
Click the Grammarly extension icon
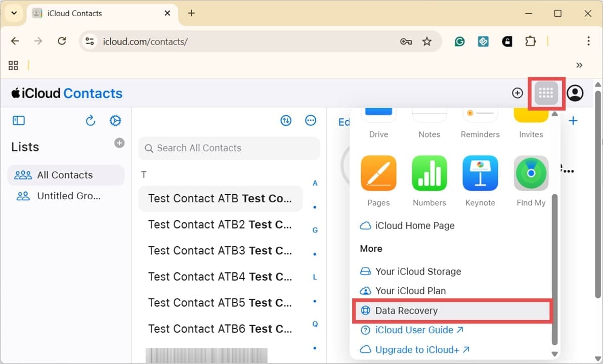459,41
